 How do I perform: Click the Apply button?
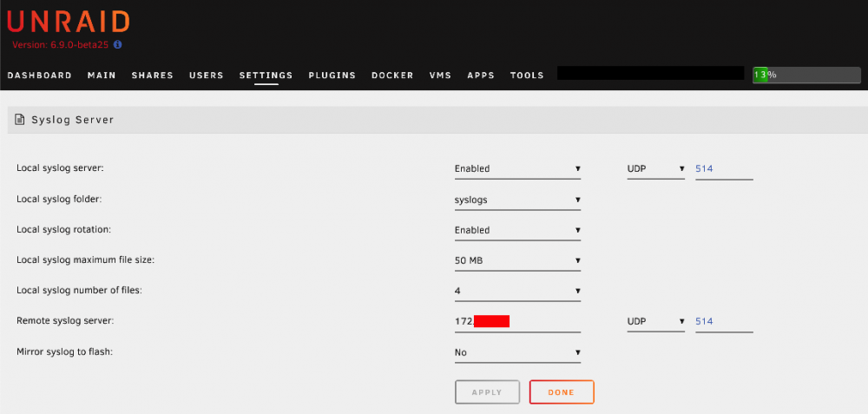tap(487, 391)
